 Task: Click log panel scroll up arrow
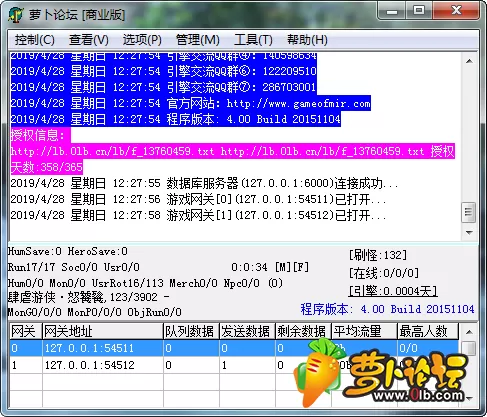pos(469,61)
